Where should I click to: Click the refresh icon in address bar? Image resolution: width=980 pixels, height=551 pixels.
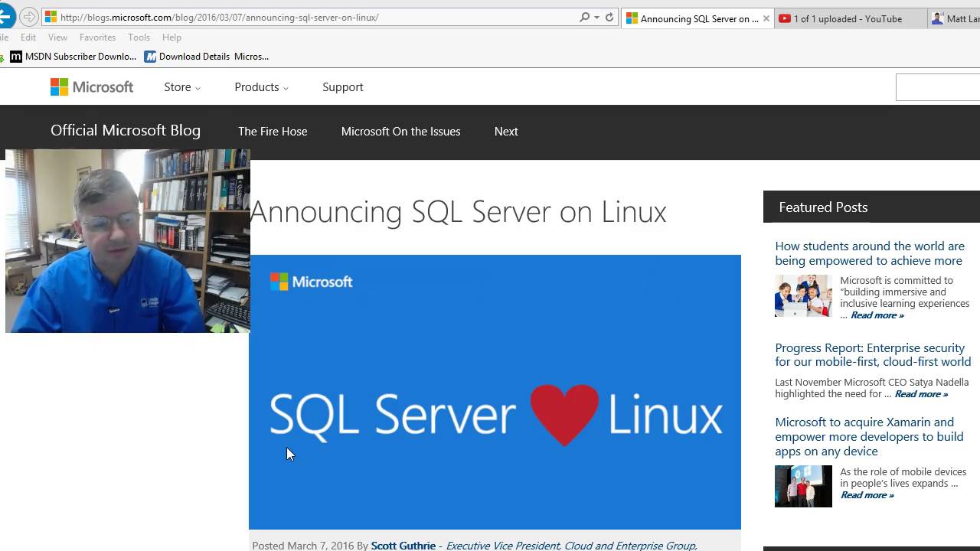(609, 17)
